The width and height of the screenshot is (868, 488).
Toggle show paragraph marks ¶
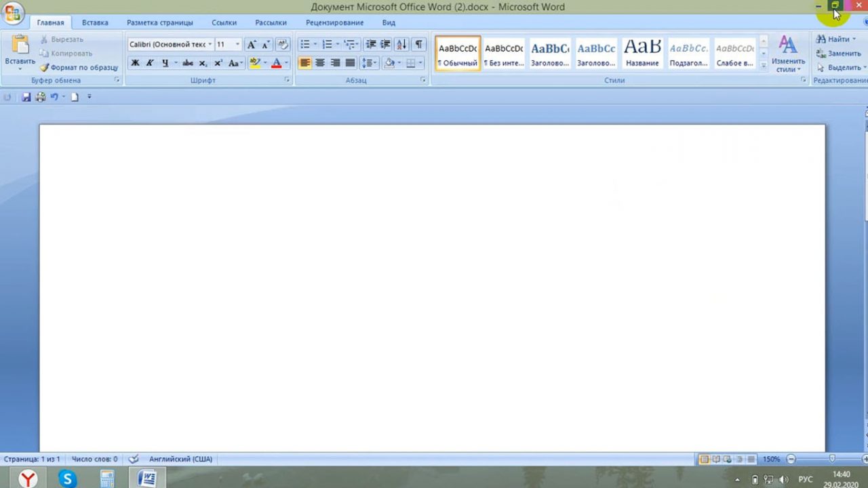point(419,44)
